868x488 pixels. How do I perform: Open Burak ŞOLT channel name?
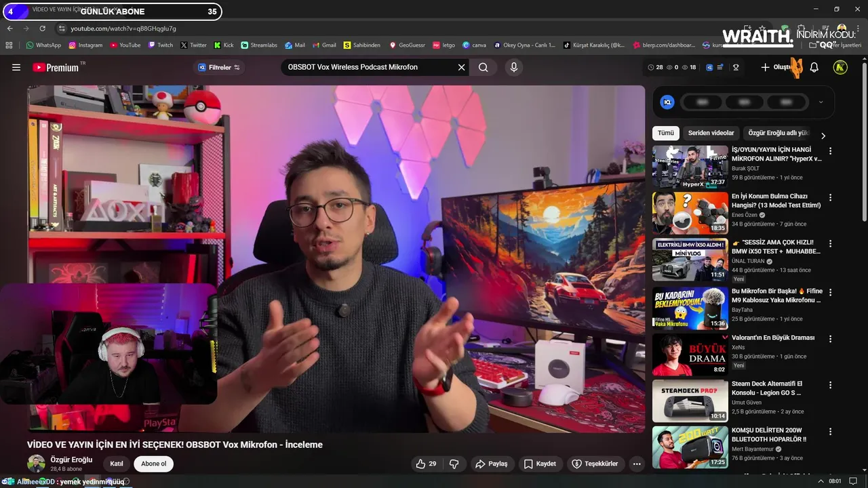(745, 169)
